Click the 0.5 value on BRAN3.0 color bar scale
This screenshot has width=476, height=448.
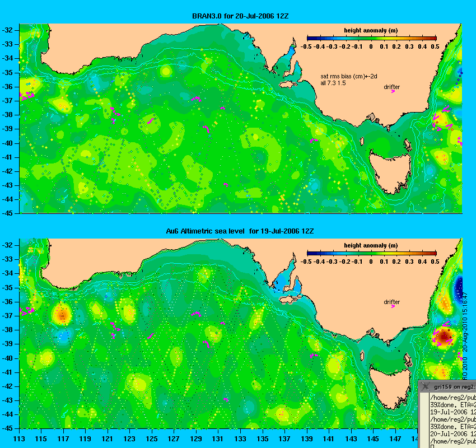coord(435,46)
